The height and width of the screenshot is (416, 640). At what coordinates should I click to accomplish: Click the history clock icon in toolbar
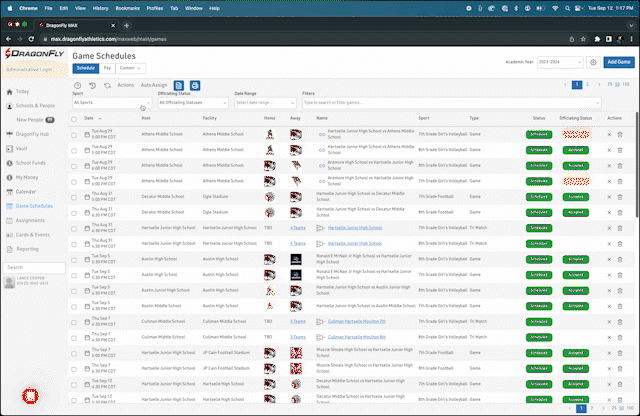(92, 86)
